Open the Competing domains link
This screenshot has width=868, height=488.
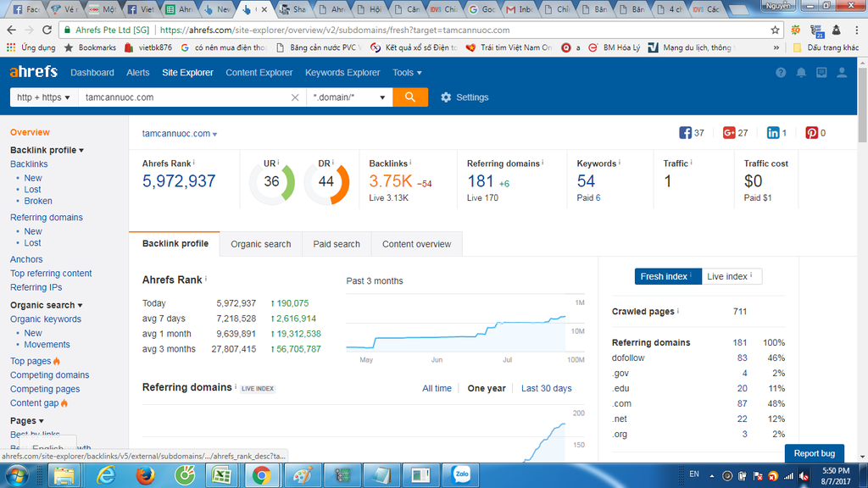pyautogui.click(x=49, y=374)
